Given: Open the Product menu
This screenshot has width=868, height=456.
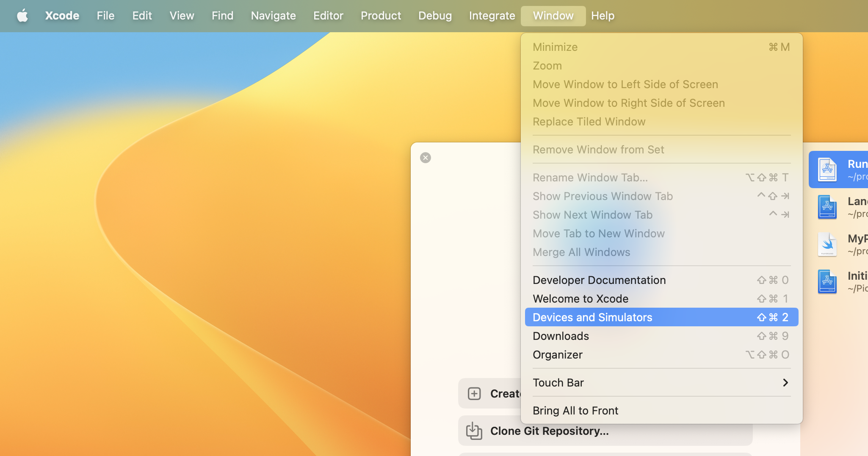Looking at the screenshot, I should (x=381, y=16).
